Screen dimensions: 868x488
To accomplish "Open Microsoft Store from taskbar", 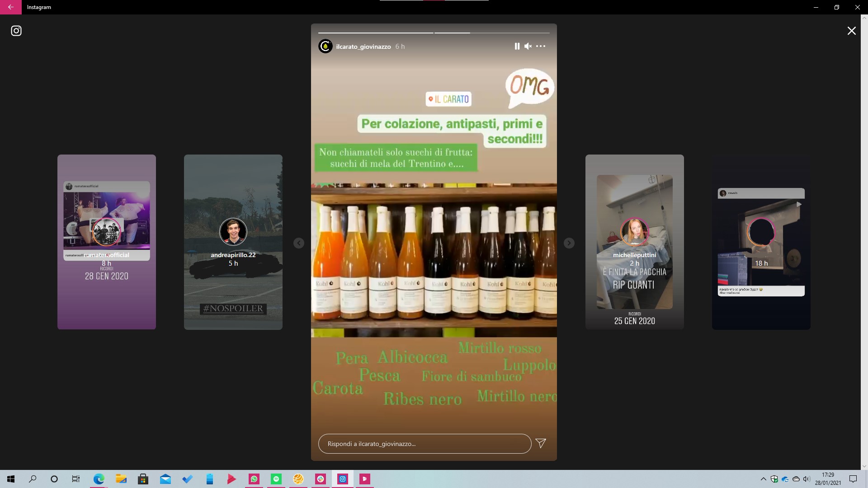I will point(143,479).
